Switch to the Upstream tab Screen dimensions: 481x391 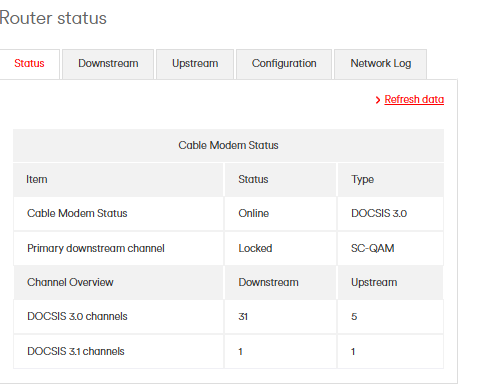point(195,64)
